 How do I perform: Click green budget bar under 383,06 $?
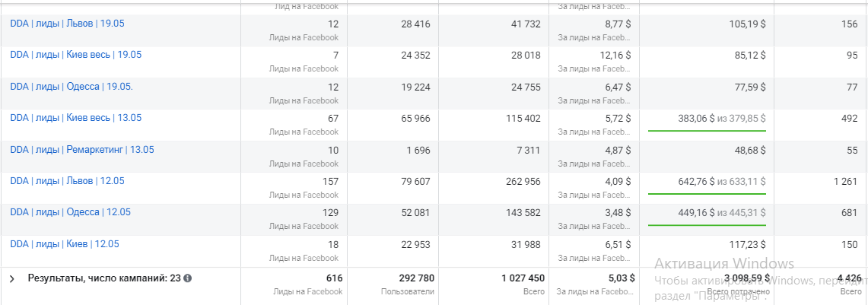tap(707, 131)
